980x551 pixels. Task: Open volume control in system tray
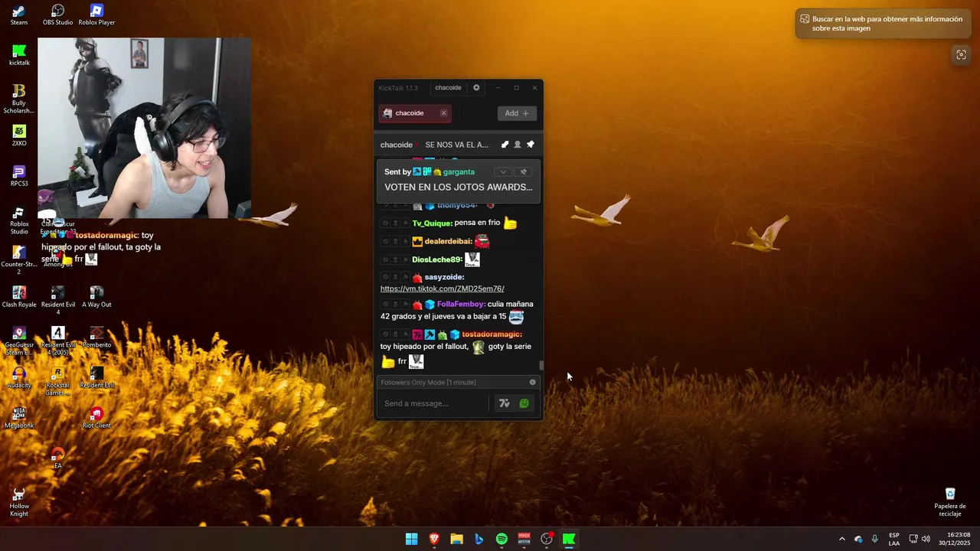[x=926, y=539]
